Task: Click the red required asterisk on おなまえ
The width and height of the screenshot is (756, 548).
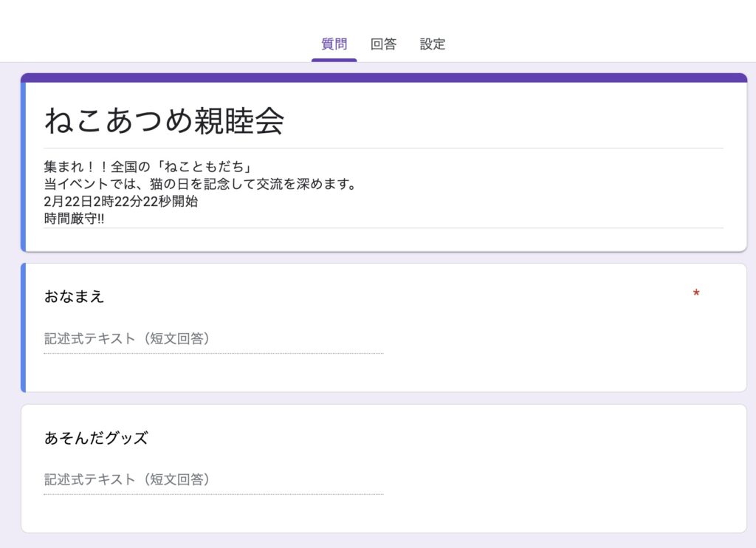Action: tap(696, 293)
